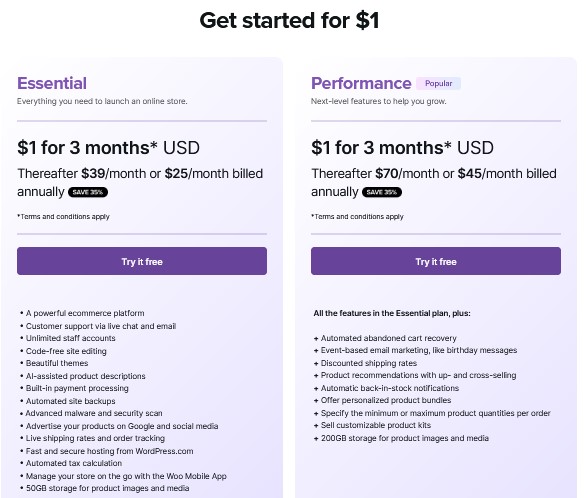Click Automated abandoned cart recovery feature
The height and width of the screenshot is (498, 588).
click(x=388, y=338)
